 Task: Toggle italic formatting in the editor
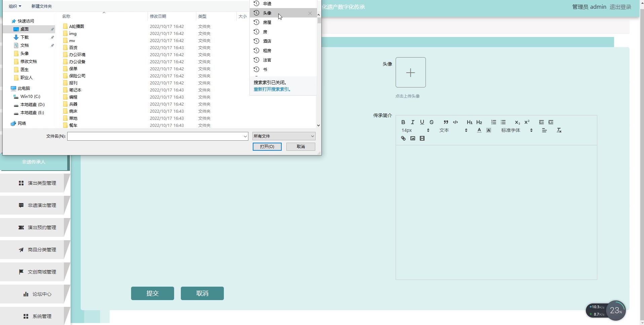(412, 122)
